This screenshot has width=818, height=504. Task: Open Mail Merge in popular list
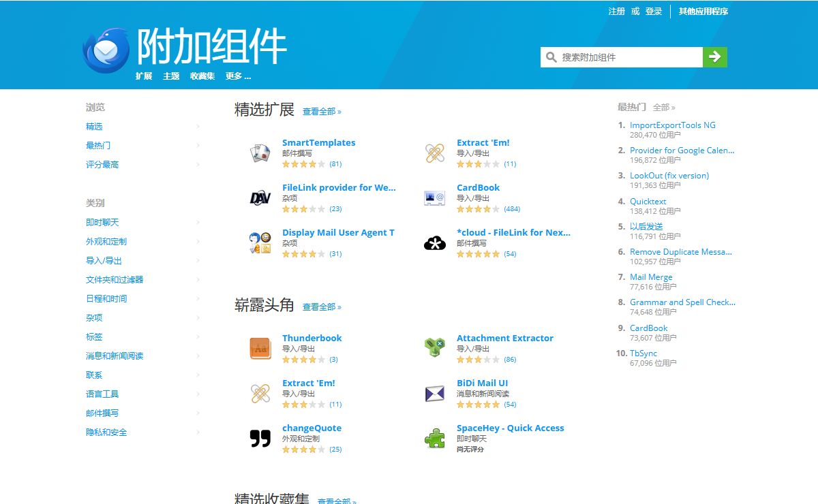pyautogui.click(x=651, y=277)
